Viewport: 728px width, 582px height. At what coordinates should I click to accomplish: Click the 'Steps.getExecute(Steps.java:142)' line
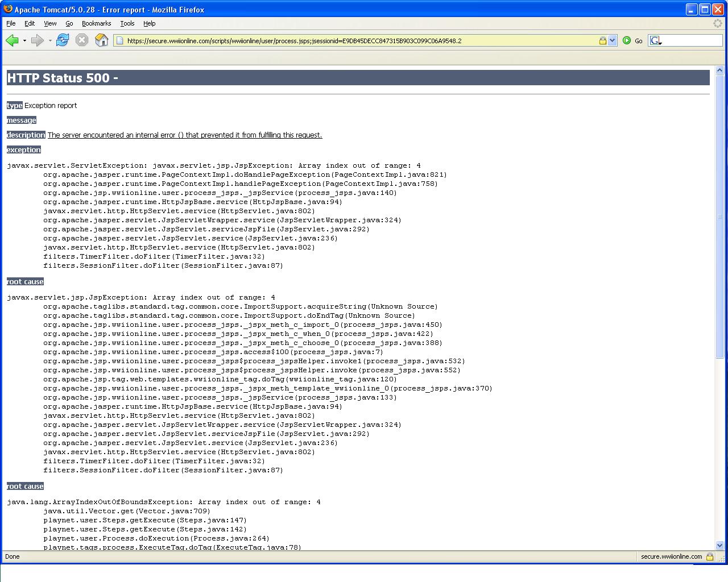click(145, 530)
